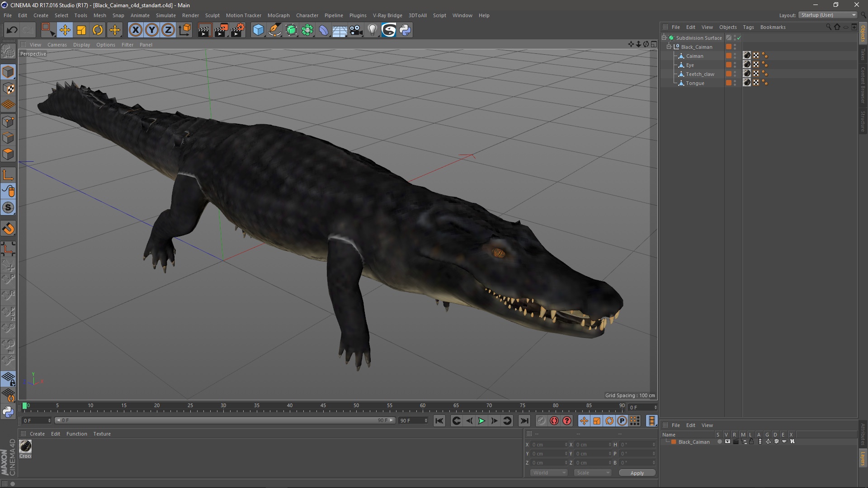Screen dimensions: 868x488
Task: Click the start frame 0 F stepper
Action: pos(49,421)
